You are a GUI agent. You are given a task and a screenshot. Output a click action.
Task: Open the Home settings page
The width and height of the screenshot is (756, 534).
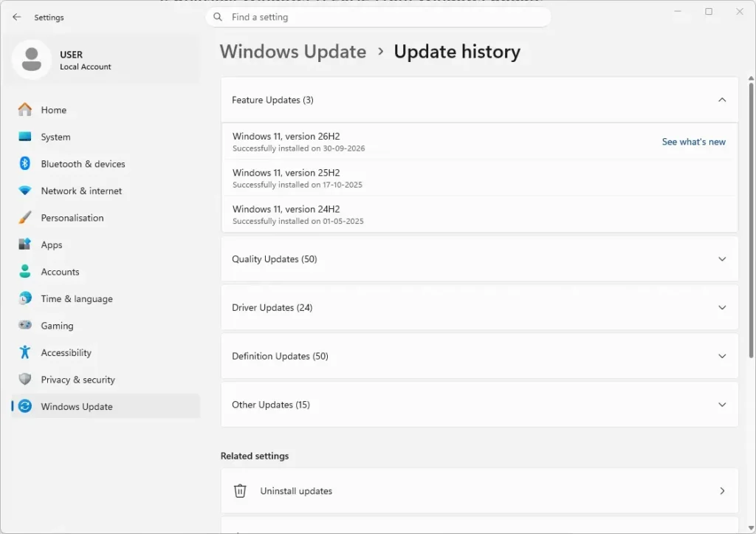point(106,110)
